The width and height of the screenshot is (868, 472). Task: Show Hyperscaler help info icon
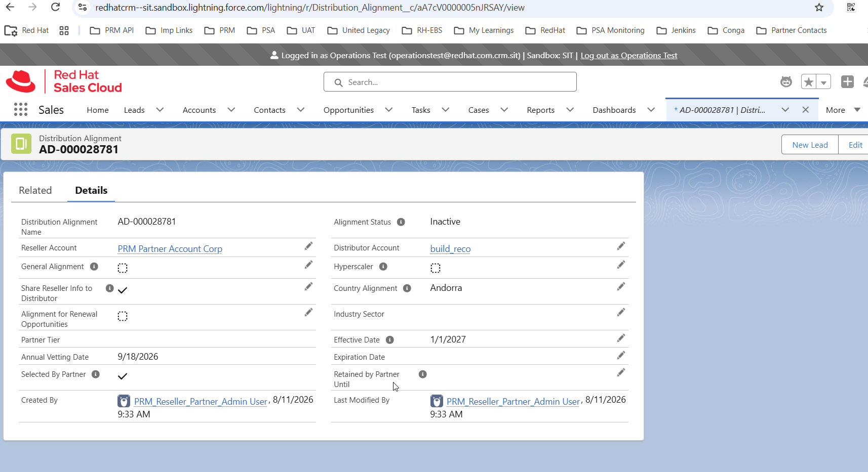383,267
